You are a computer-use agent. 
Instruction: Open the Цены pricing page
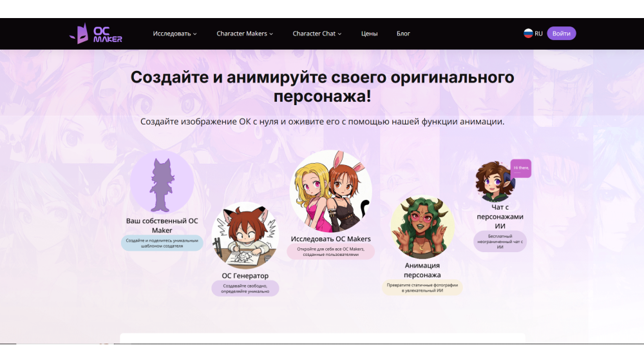370,34
